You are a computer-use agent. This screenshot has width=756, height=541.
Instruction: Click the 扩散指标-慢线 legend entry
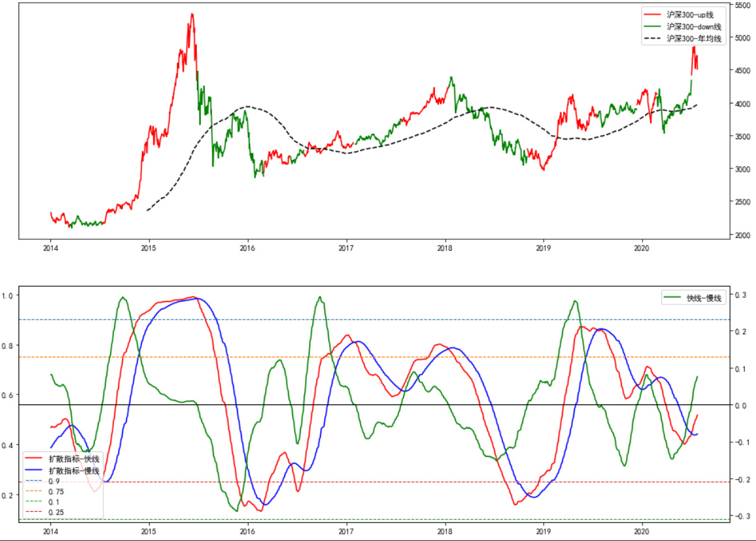click(74, 471)
